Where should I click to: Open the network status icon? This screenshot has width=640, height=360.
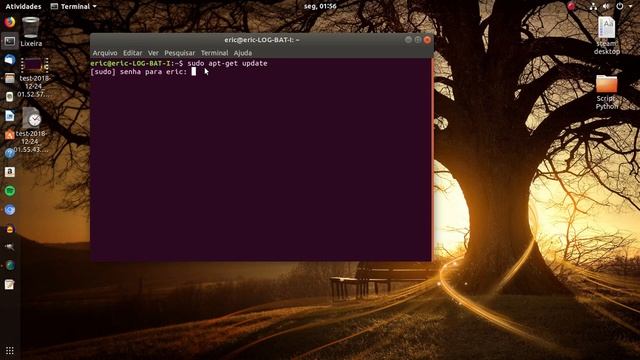click(x=593, y=6)
